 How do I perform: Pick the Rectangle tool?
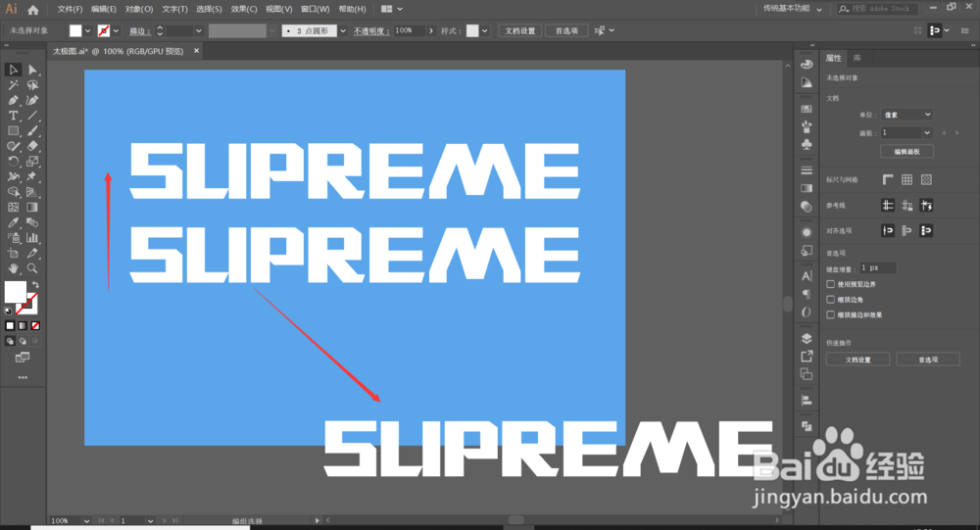(13, 130)
